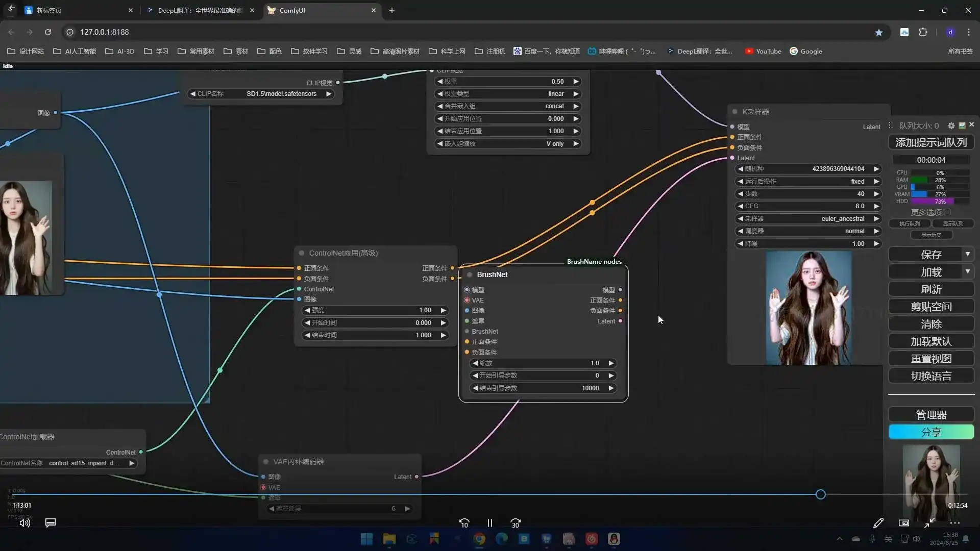
Task: Open ComfyUI settings gear in queue panel
Action: point(951,126)
